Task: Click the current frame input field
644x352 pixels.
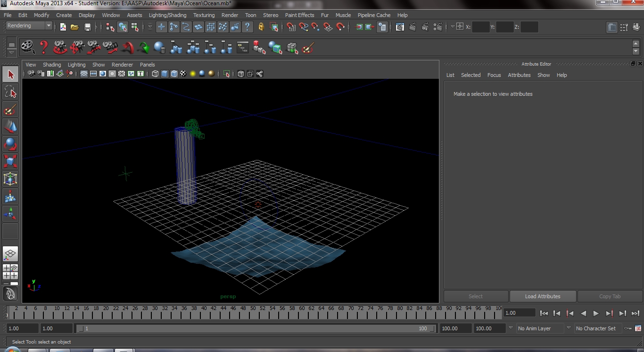Action: point(519,313)
